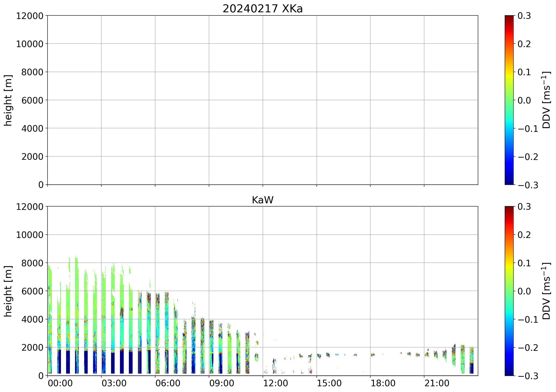Select the 21:00 time axis label

point(437,383)
